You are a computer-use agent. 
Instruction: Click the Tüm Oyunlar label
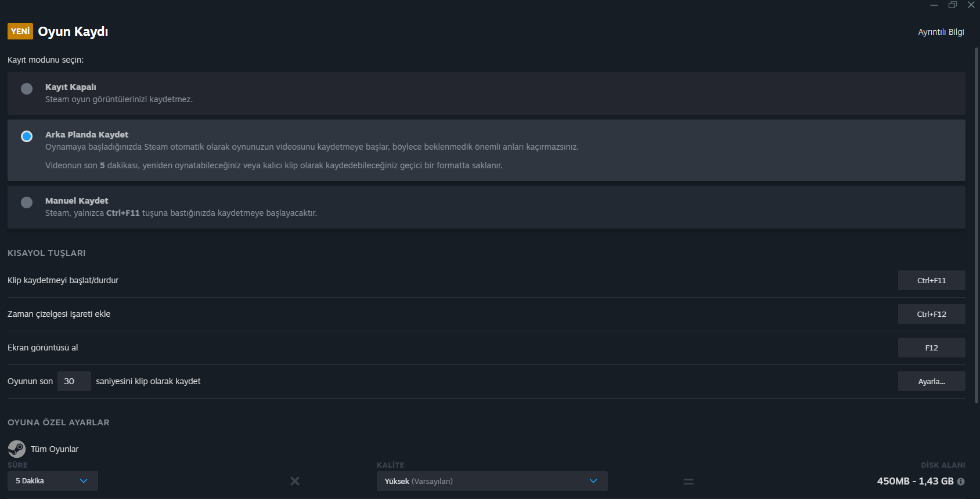[55, 449]
